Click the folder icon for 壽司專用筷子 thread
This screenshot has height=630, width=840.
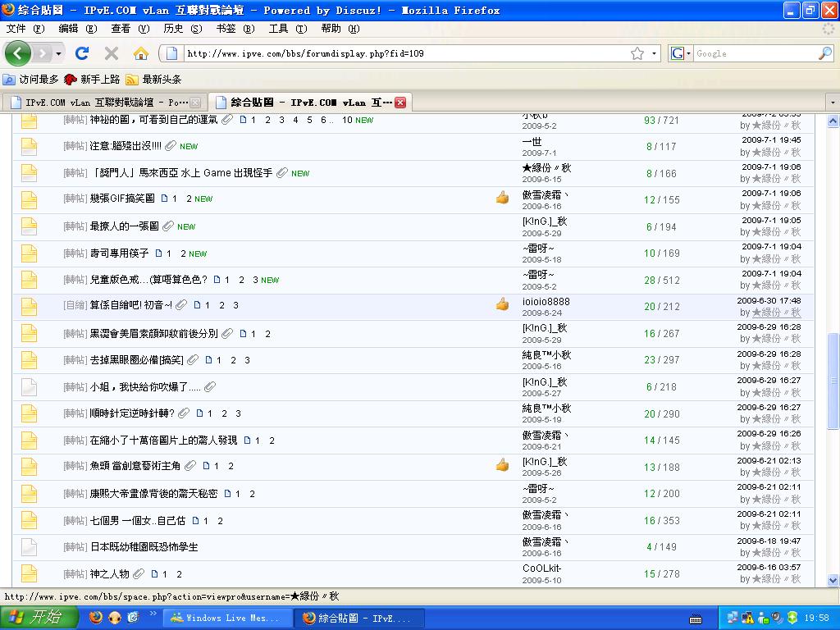tap(29, 253)
